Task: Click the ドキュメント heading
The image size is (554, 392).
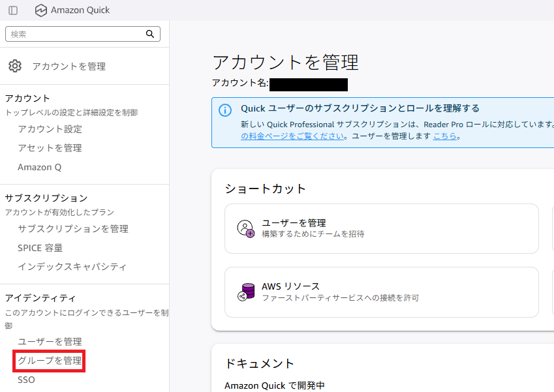Action: [259, 363]
